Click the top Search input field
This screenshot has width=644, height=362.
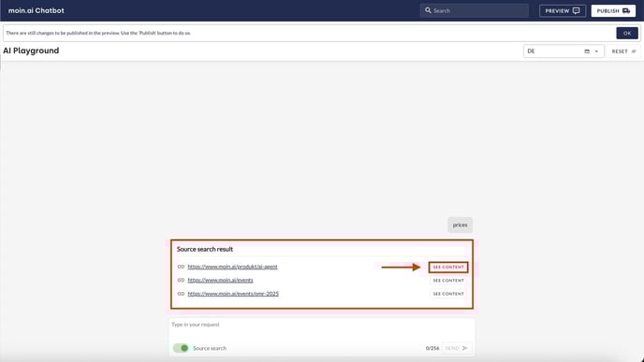coord(474,10)
